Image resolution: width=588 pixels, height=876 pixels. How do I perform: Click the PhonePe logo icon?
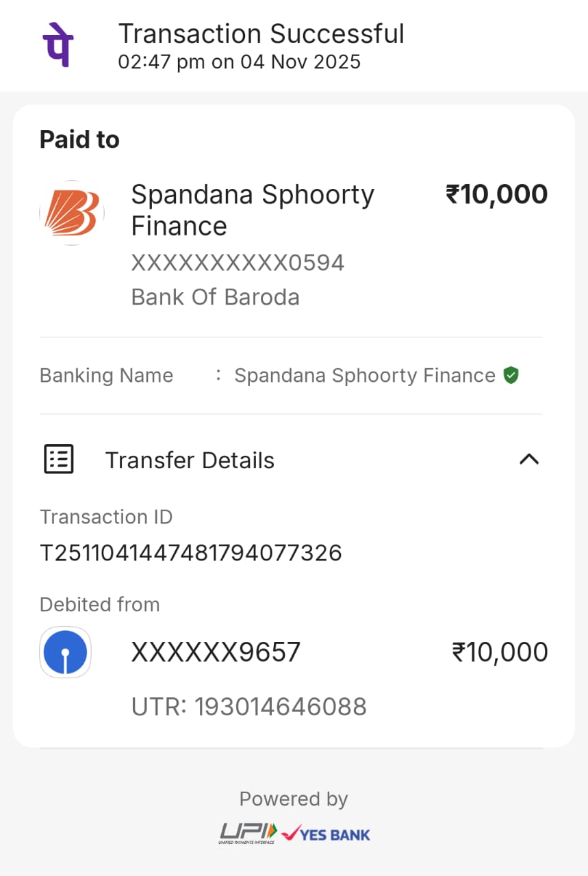point(58,44)
